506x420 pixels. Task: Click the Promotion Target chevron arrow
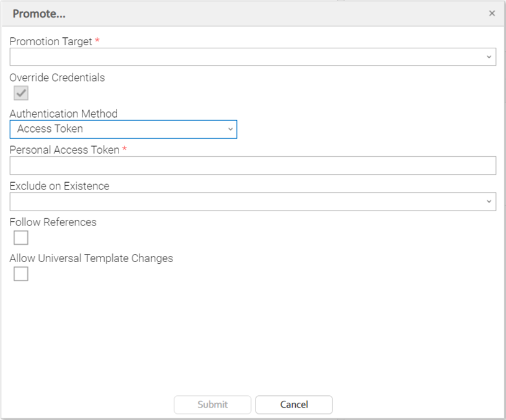point(489,57)
